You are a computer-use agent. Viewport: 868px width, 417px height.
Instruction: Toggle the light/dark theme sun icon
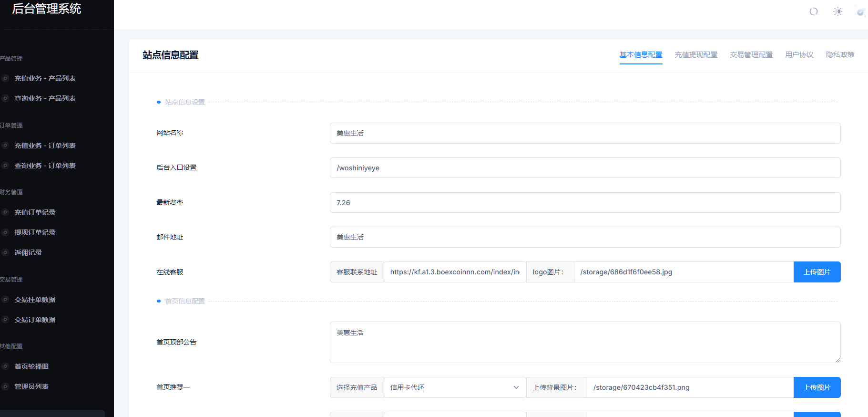click(837, 11)
